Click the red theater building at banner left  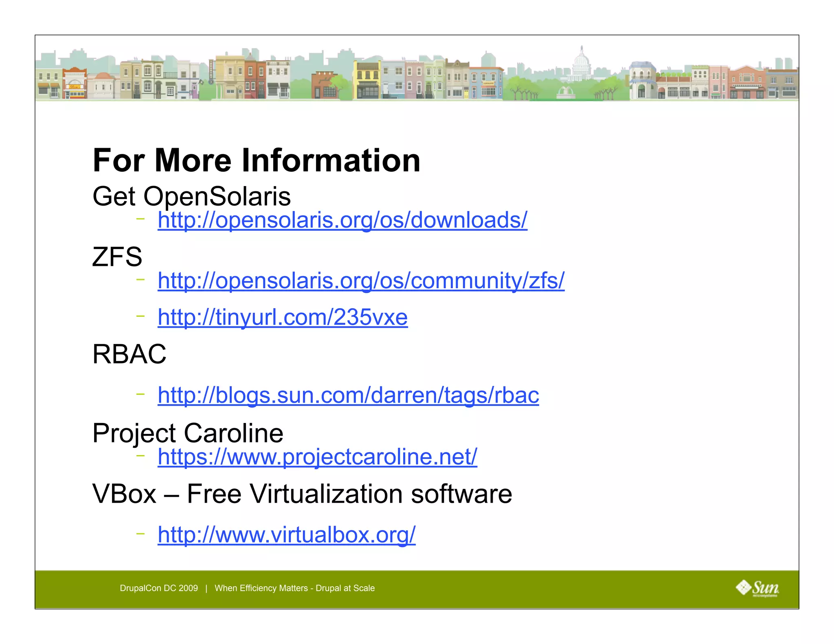75,83
